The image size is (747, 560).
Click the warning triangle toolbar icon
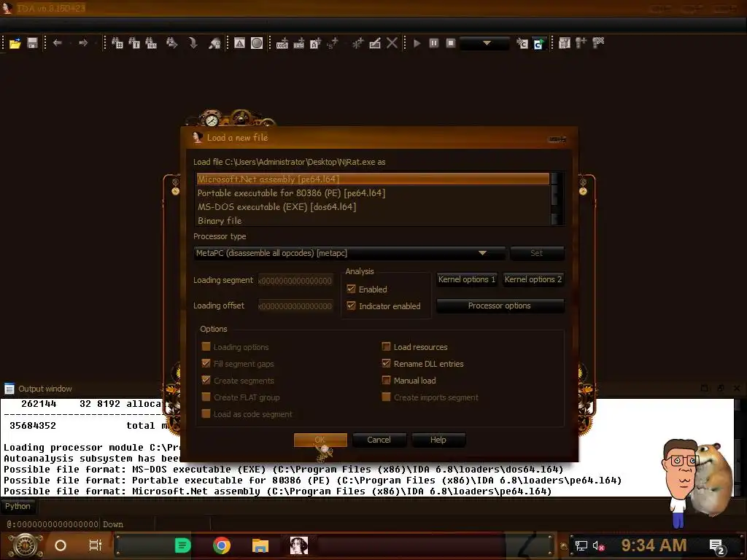coord(239,43)
